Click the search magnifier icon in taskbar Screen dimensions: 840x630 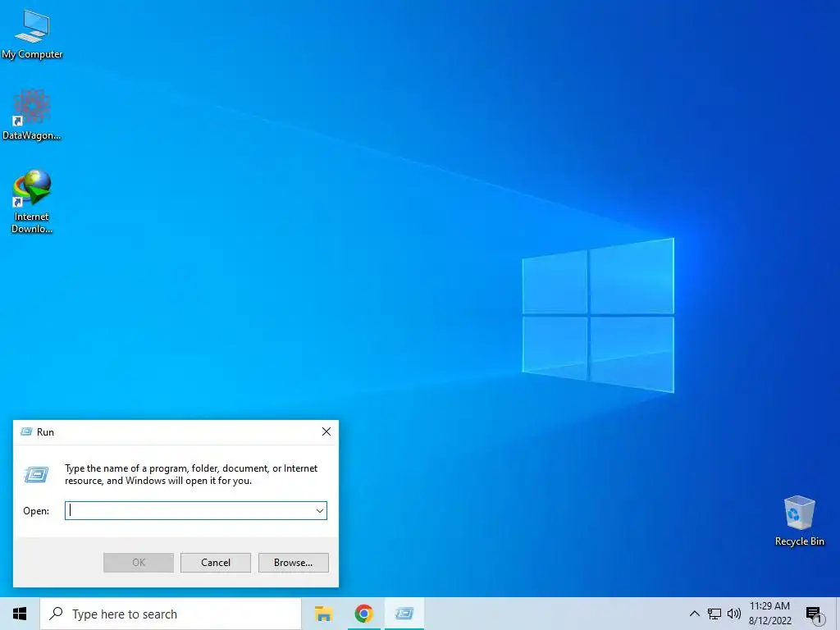[57, 614]
